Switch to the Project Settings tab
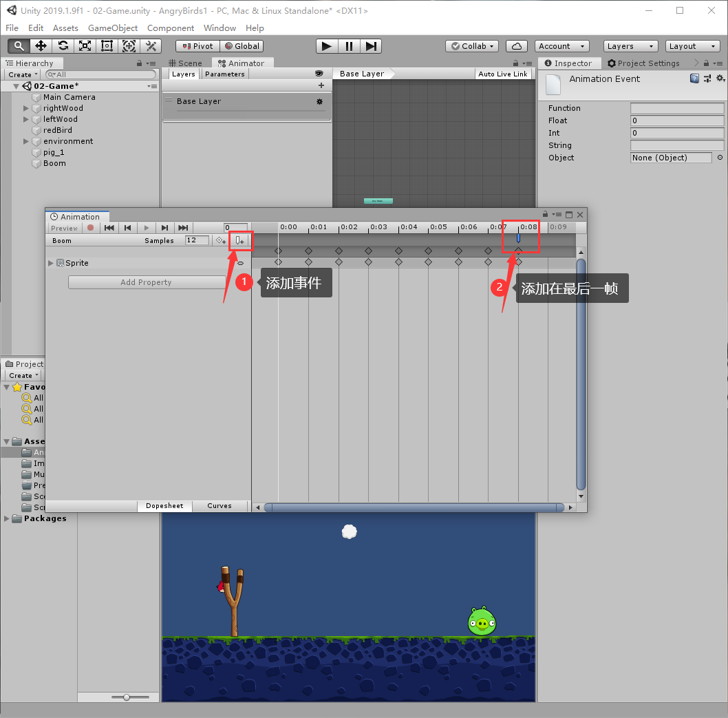Screen dimensions: 728x718 [x=644, y=63]
